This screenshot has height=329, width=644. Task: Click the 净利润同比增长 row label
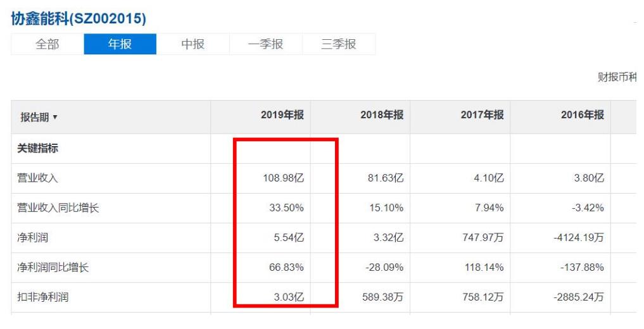[x=53, y=268]
